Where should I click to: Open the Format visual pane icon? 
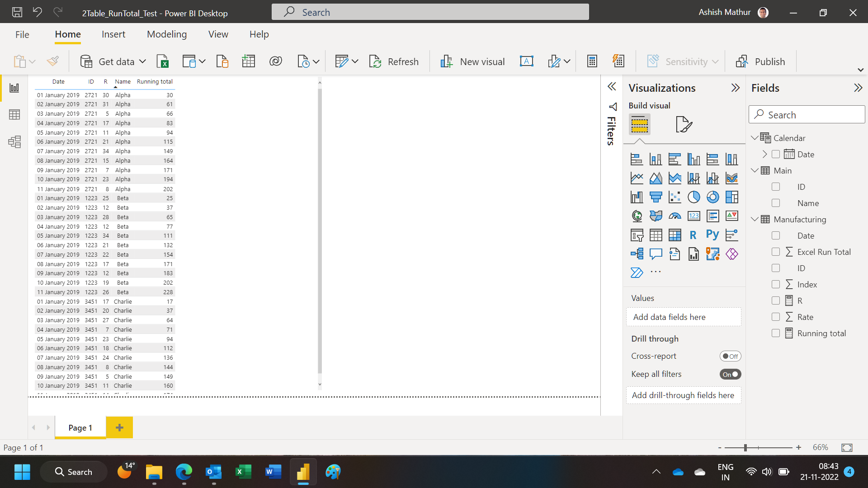(x=684, y=124)
